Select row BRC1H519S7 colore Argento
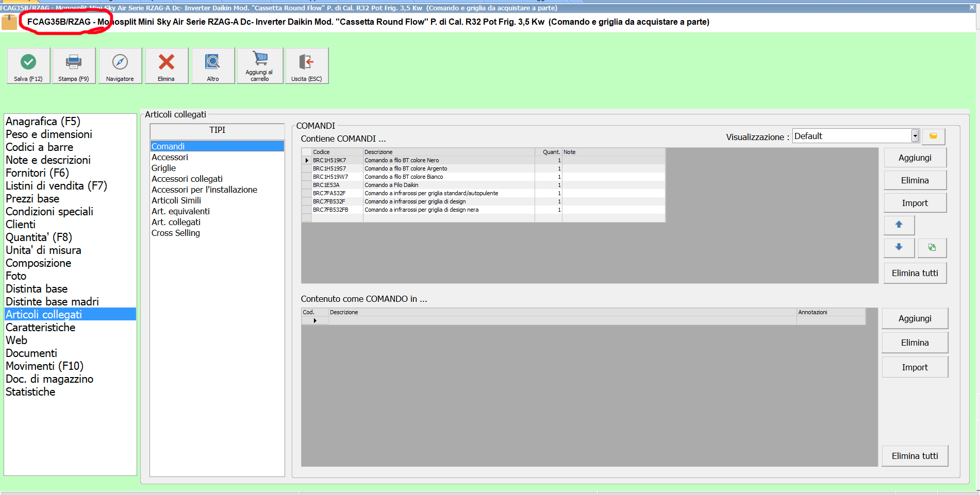This screenshot has width=980, height=495. (x=483, y=168)
